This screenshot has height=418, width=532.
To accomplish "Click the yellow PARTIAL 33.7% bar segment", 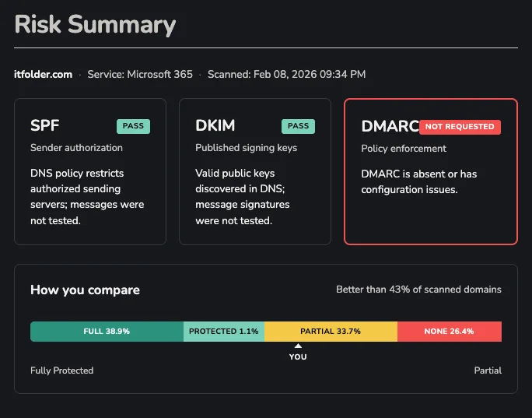I will click(331, 332).
